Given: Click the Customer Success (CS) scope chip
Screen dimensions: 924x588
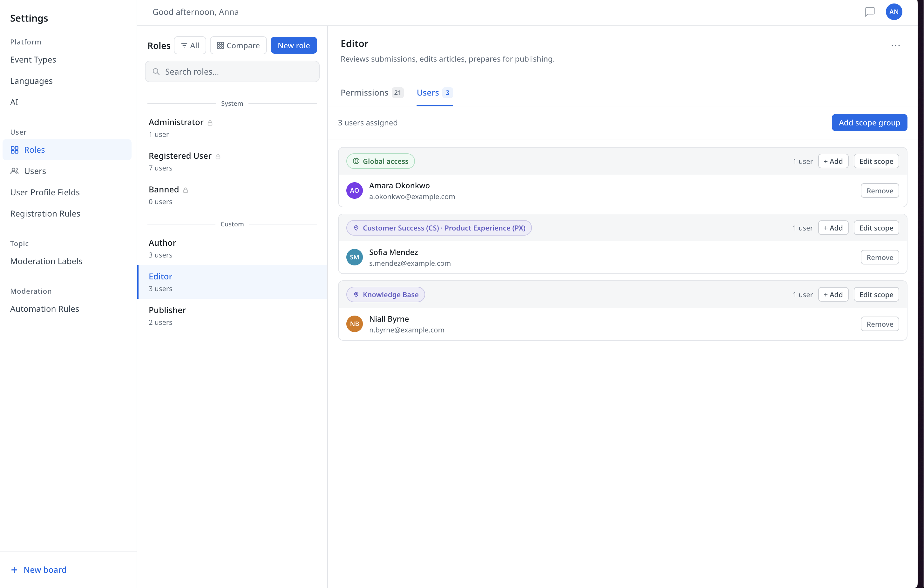Looking at the screenshot, I should pyautogui.click(x=438, y=228).
